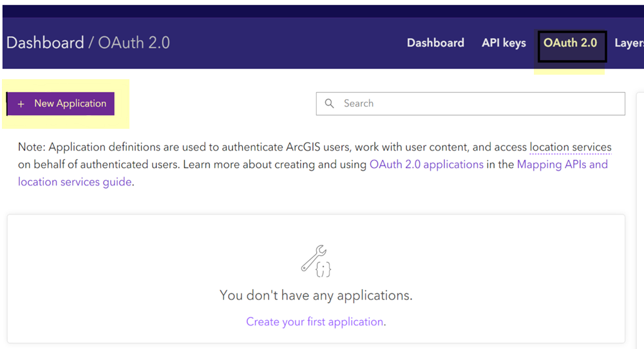
Task: Go to the partially visible Layers tab
Action: coord(629,43)
